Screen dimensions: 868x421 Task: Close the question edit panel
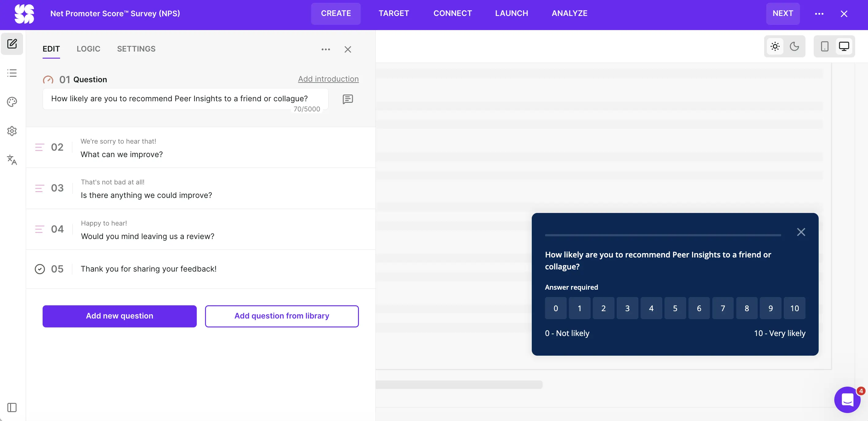(348, 49)
